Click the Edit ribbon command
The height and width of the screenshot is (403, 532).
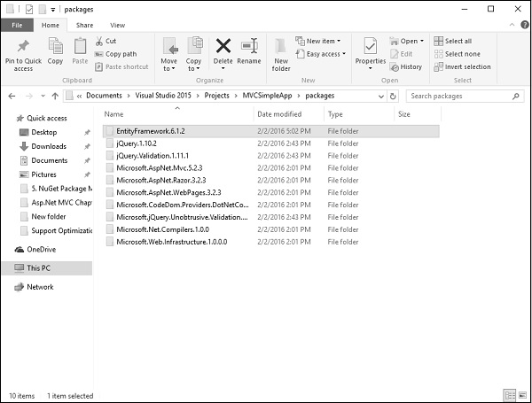pos(401,54)
